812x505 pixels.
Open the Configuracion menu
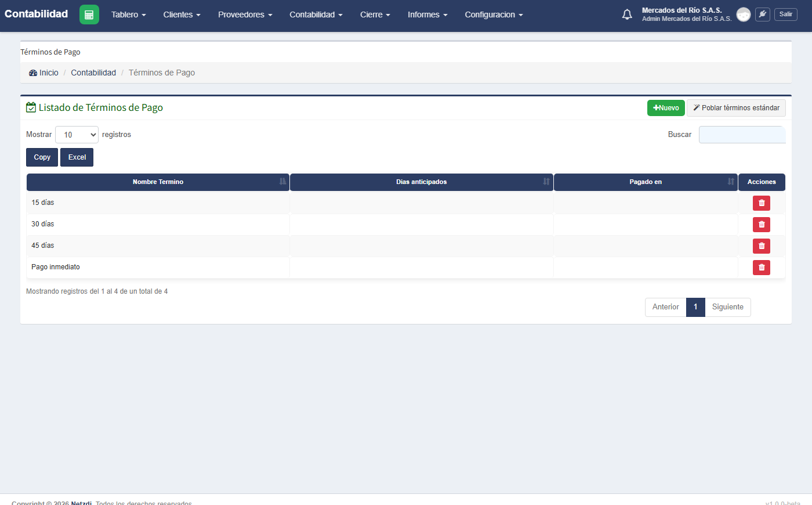pyautogui.click(x=494, y=15)
